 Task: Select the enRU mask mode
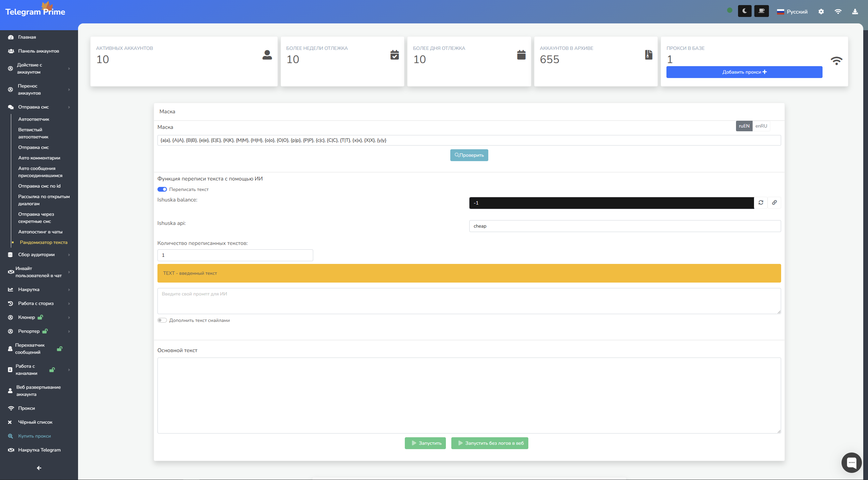[761, 126]
